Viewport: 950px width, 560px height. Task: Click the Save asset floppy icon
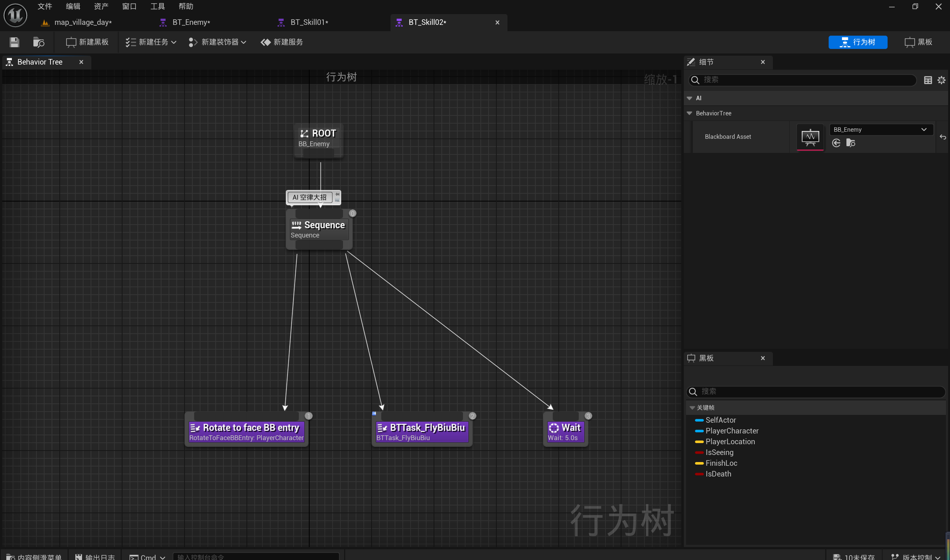pyautogui.click(x=14, y=42)
